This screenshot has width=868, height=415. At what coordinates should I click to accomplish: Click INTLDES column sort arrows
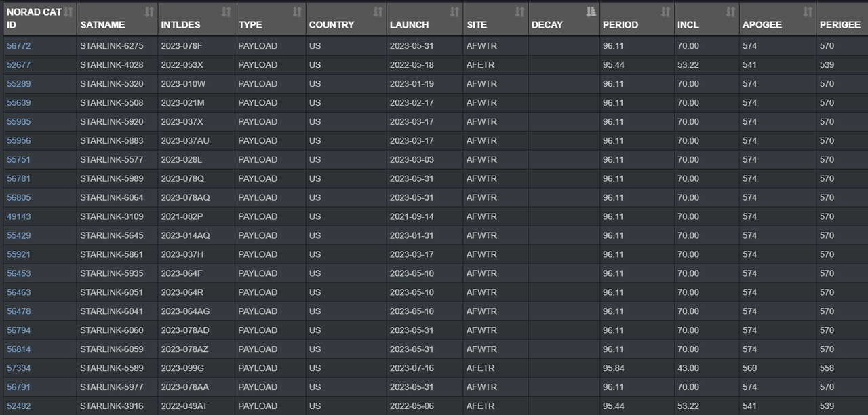click(226, 12)
